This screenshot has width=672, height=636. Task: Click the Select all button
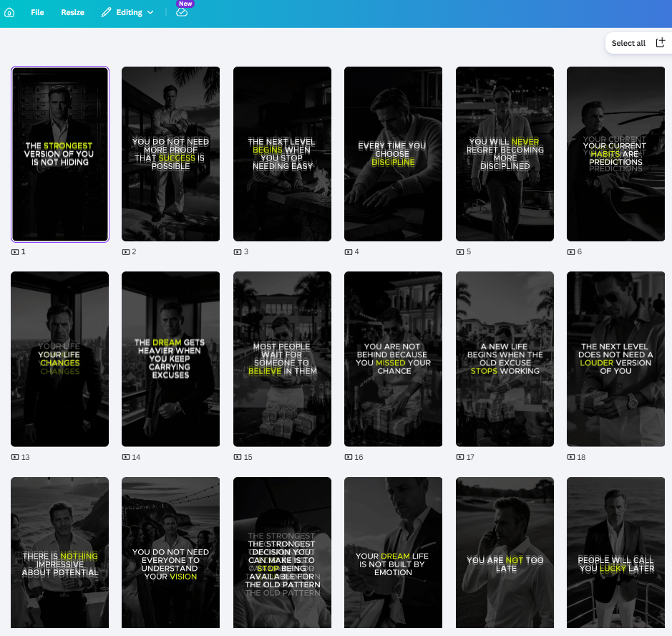tap(628, 43)
